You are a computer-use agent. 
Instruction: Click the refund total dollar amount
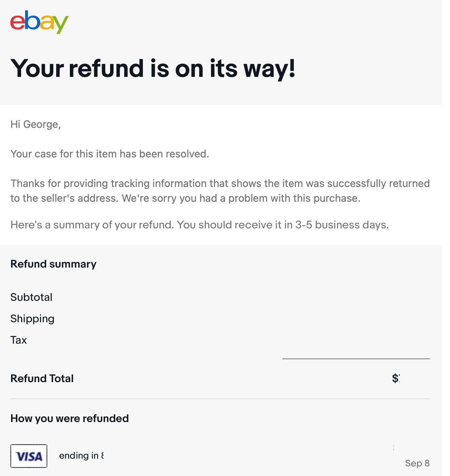396,378
